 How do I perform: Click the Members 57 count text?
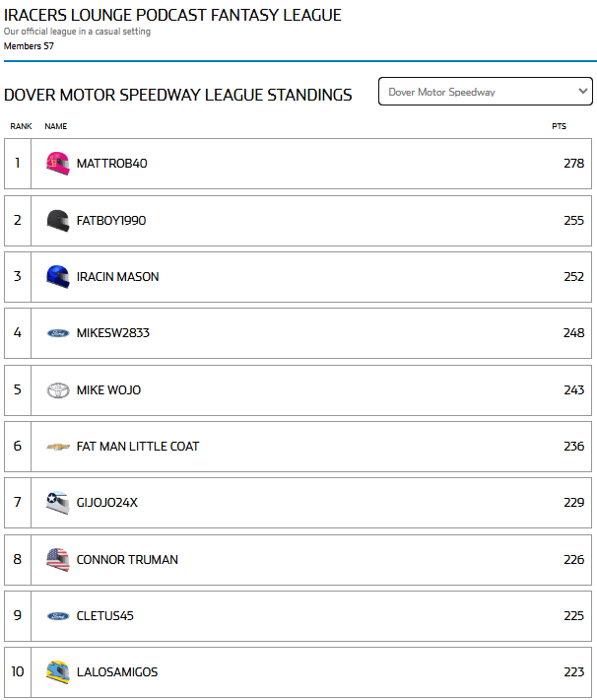[x=29, y=46]
